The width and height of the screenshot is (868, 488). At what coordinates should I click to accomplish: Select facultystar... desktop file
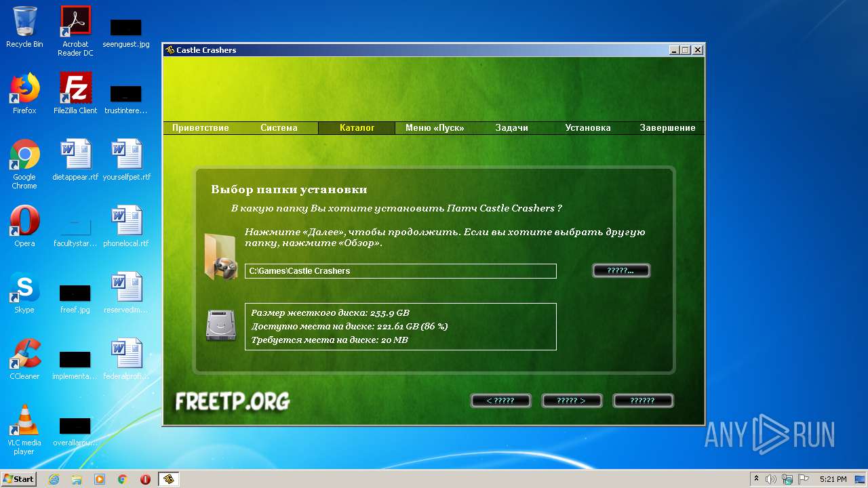click(75, 230)
